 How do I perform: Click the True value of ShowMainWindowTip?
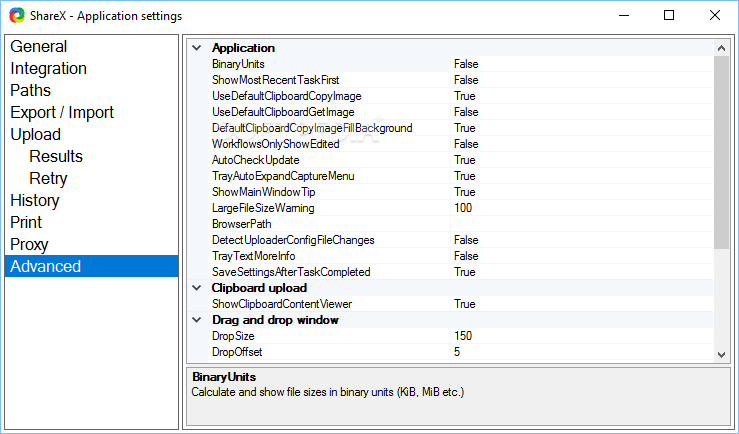coord(465,192)
